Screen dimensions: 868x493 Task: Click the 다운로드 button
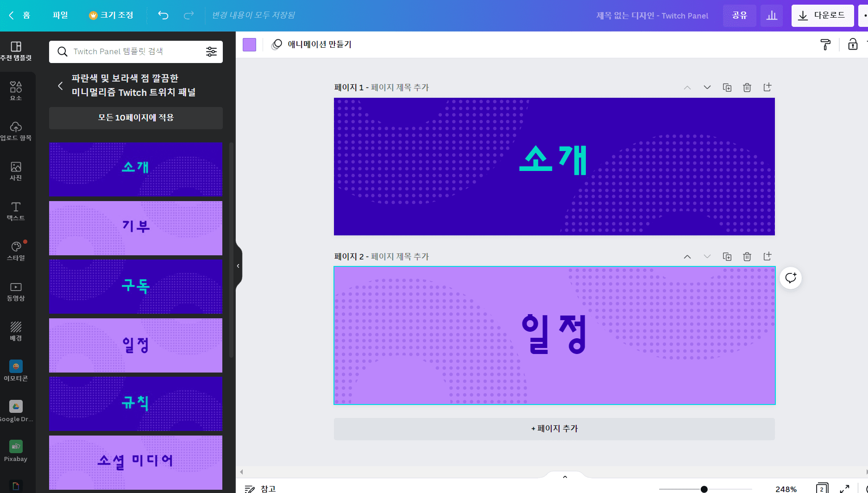(823, 15)
